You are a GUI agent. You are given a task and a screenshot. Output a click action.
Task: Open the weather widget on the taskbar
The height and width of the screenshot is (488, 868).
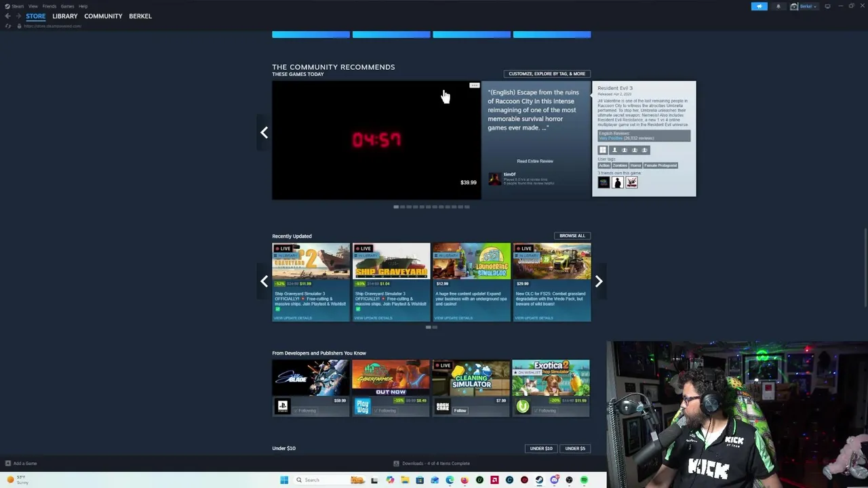point(18,480)
